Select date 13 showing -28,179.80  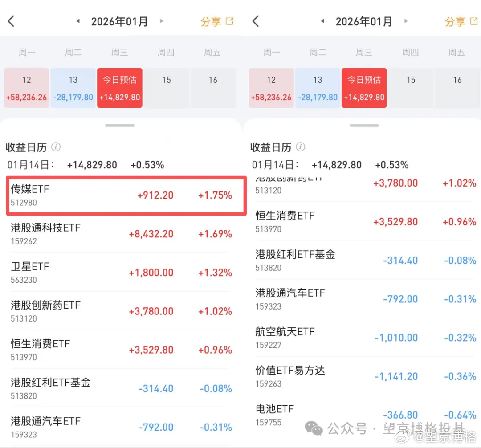pos(73,88)
